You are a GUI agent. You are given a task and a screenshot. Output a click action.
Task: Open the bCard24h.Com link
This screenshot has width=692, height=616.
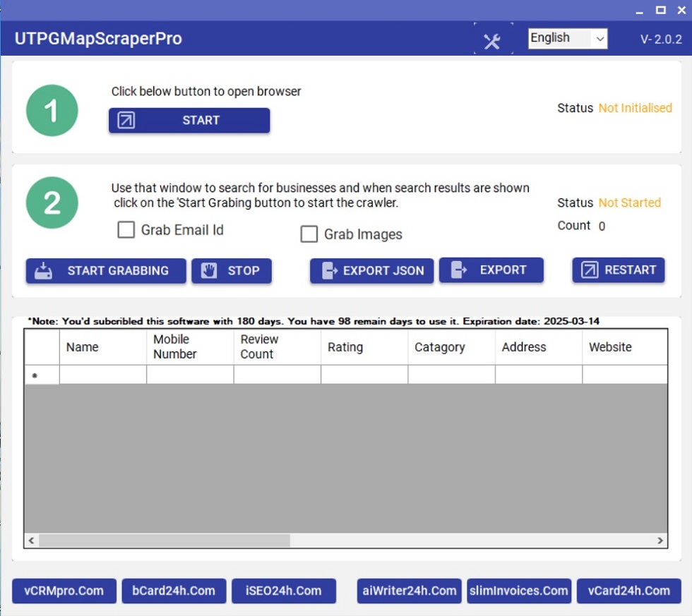[x=174, y=591]
